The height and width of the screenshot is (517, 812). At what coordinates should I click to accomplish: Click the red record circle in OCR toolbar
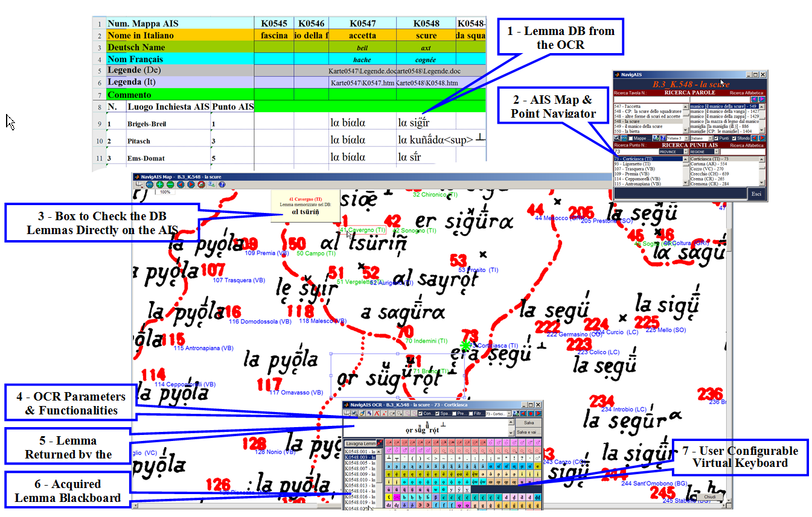[x=531, y=413]
